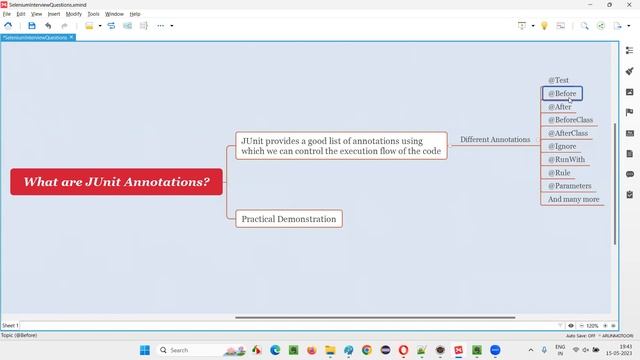This screenshot has width=640, height=360.
Task: Select the @Test subtopic
Action: (558, 80)
